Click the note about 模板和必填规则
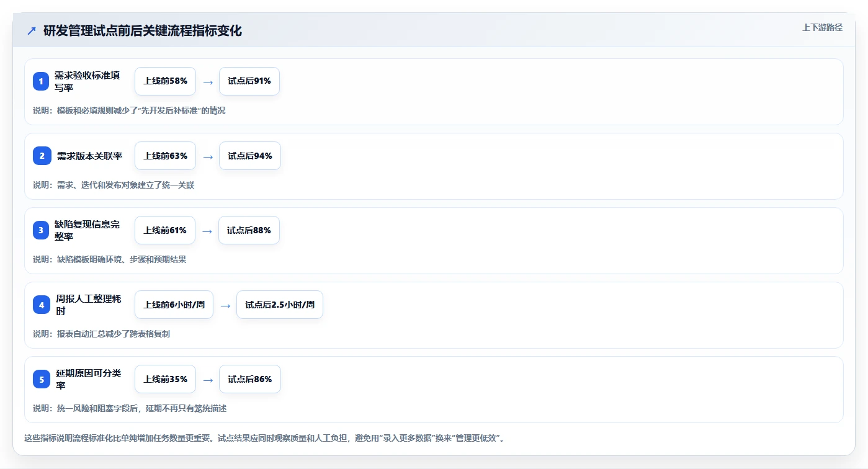 pyautogui.click(x=129, y=110)
